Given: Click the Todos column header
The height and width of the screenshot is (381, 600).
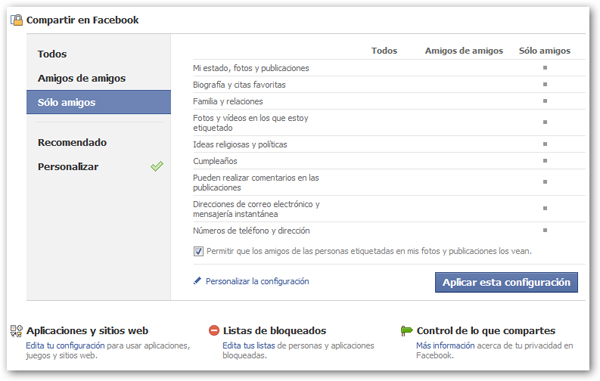Looking at the screenshot, I should (384, 50).
